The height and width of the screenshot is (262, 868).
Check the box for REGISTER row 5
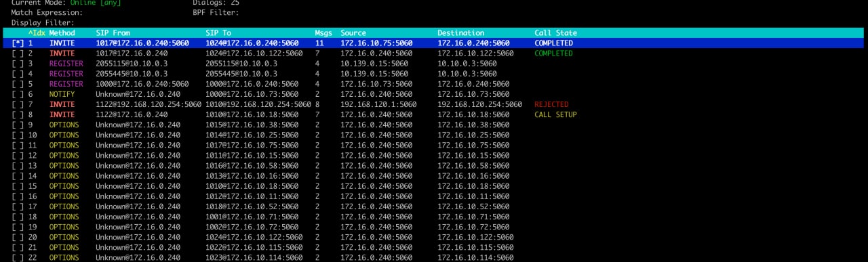tap(18, 84)
